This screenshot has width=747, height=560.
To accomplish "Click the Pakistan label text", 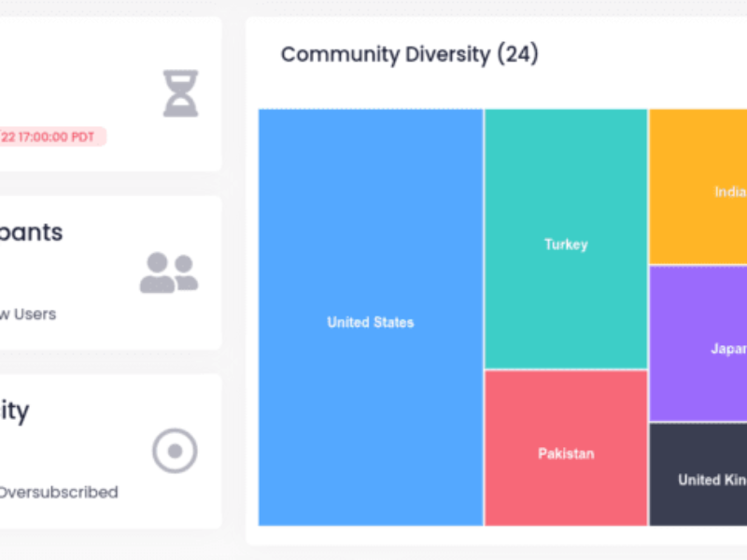I will coord(566,455).
